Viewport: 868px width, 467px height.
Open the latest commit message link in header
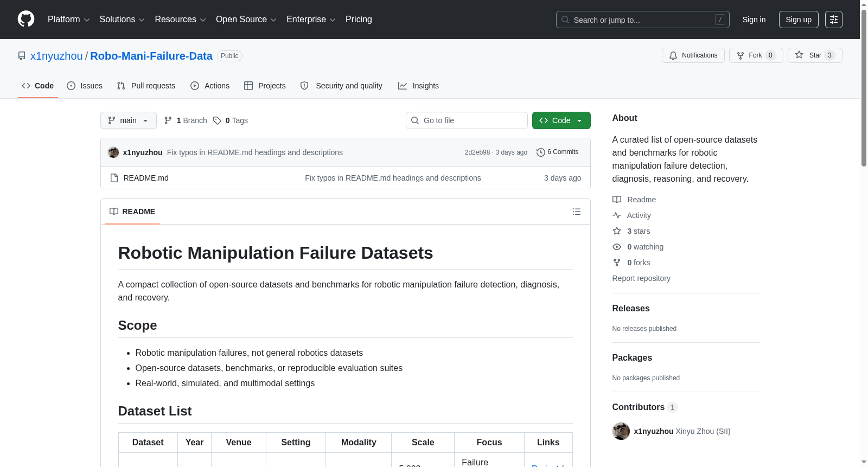click(255, 152)
